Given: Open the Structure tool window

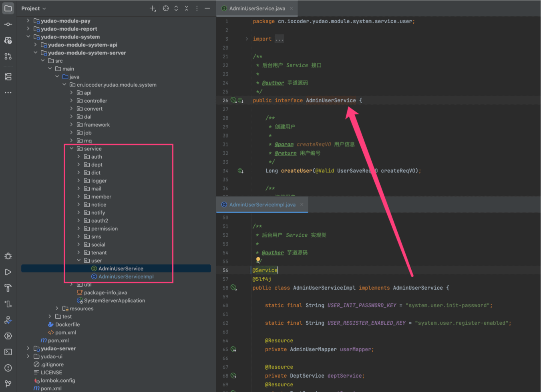Looking at the screenshot, I should pos(8,76).
